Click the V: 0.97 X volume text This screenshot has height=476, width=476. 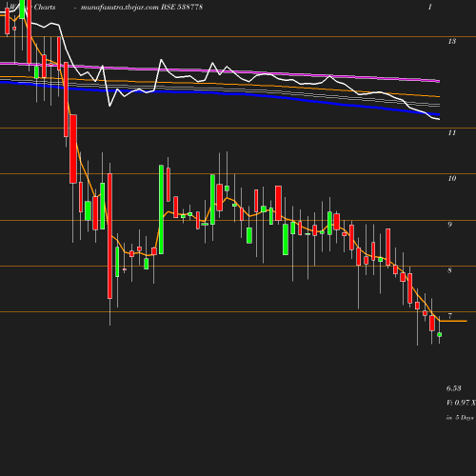[461, 403]
